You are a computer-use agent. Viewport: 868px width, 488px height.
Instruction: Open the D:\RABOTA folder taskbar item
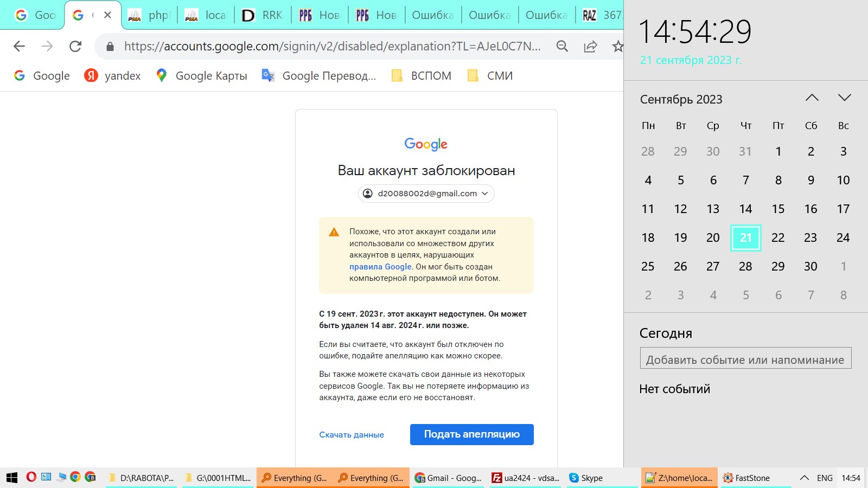tap(142, 478)
